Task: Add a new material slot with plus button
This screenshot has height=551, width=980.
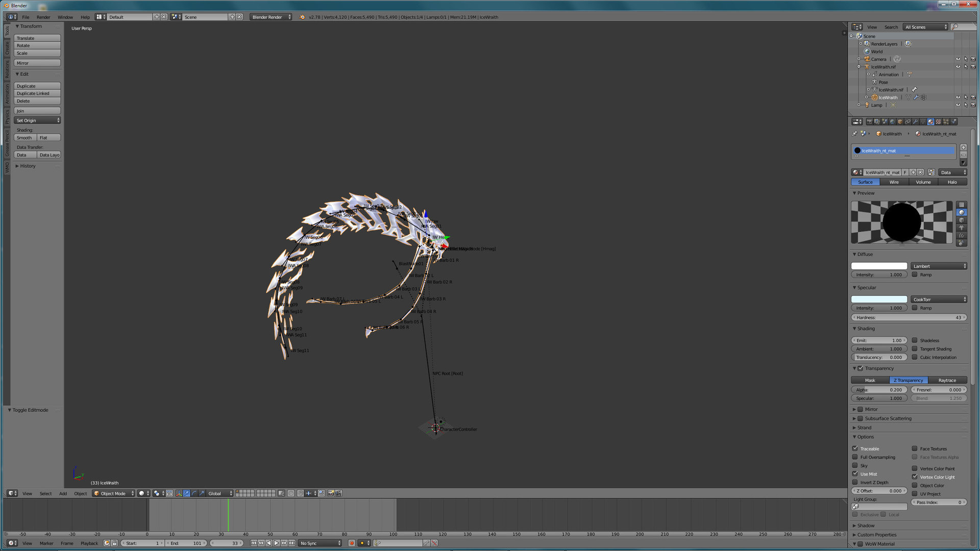Action: tap(963, 147)
